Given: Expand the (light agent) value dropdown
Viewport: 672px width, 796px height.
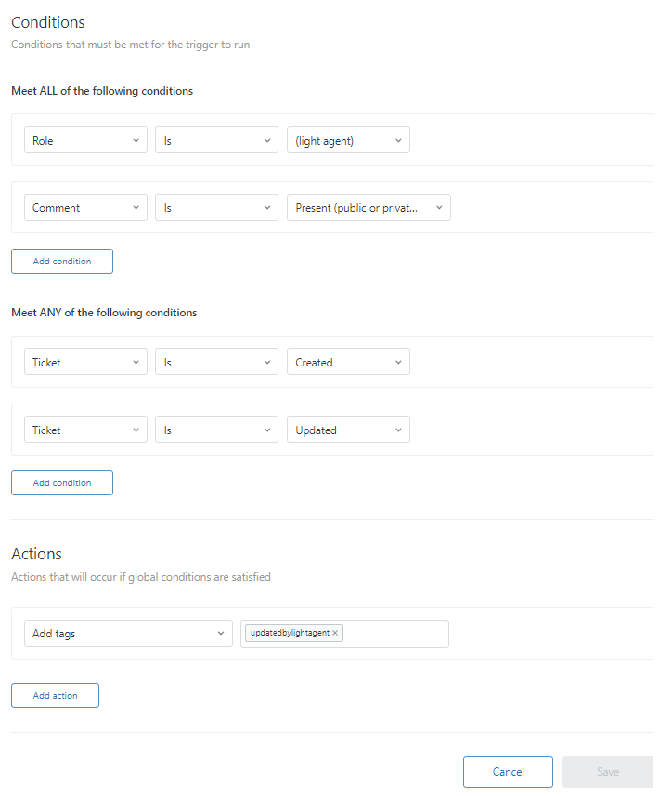Looking at the screenshot, I should (x=348, y=140).
